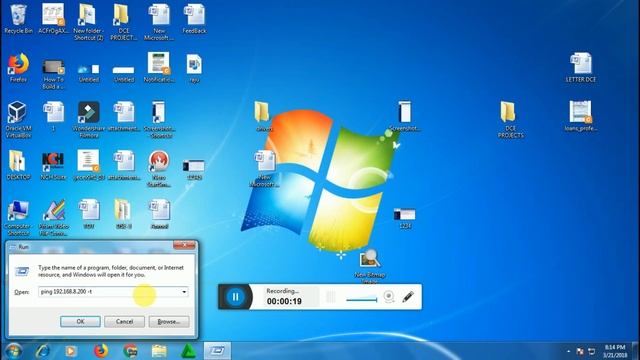The width and height of the screenshot is (640, 360).
Task: Select the red flame application shortcut
Action: pos(159,169)
